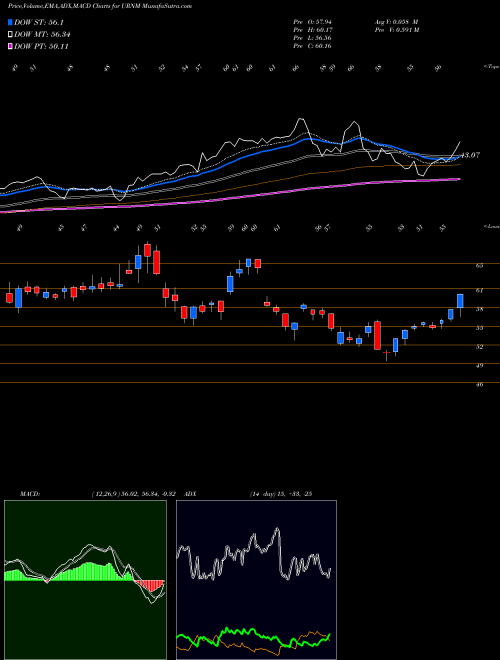Click the '<Tops' label at right edge
The image size is (500, 660).
(x=491, y=67)
